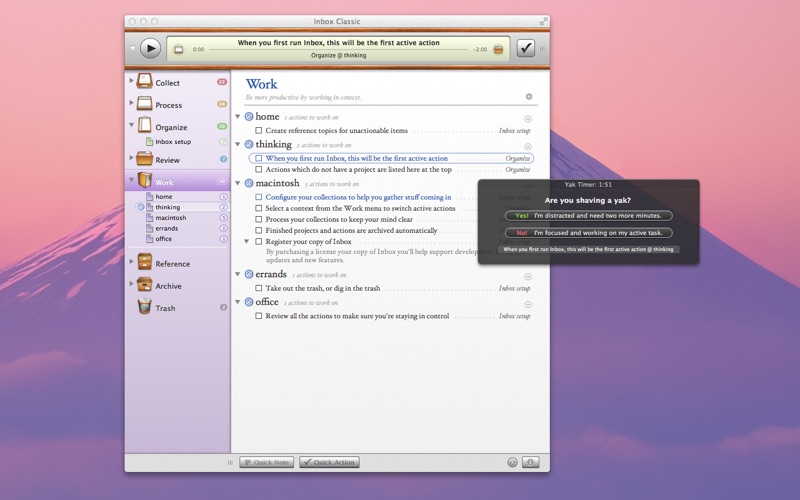Screen dimensions: 800x500
Task: Expand the Archive section triangle
Action: [x=131, y=283]
